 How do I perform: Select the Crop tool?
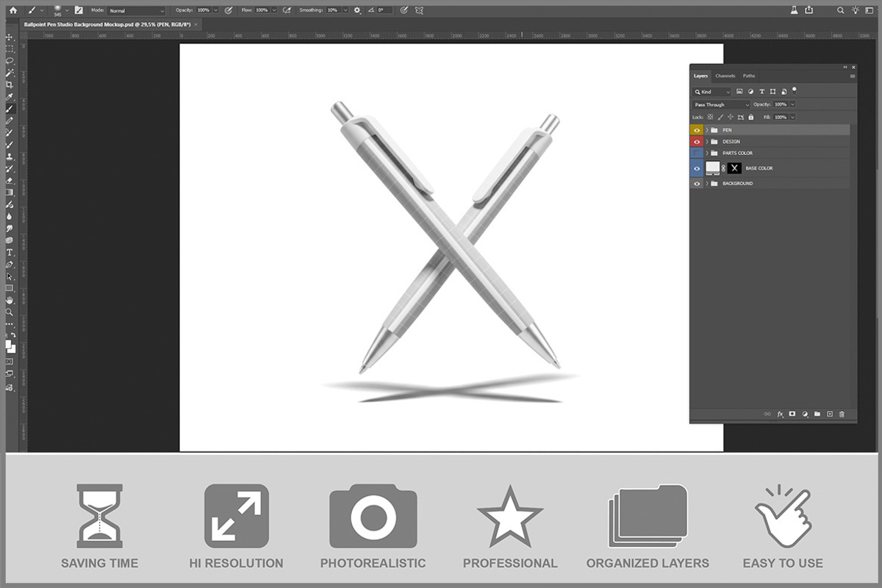10,85
